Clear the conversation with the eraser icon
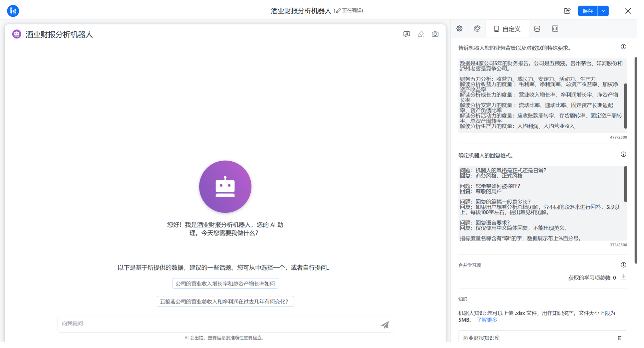 (x=421, y=34)
